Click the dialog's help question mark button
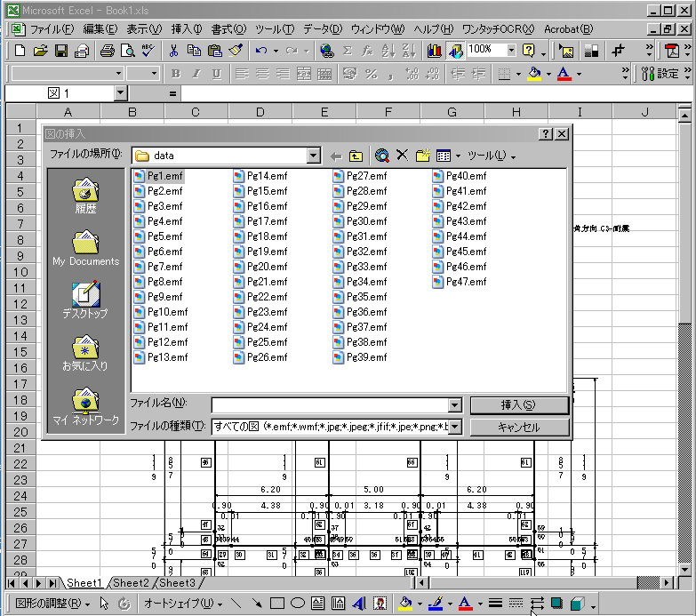Viewport: 696px width, 616px height. [x=545, y=133]
